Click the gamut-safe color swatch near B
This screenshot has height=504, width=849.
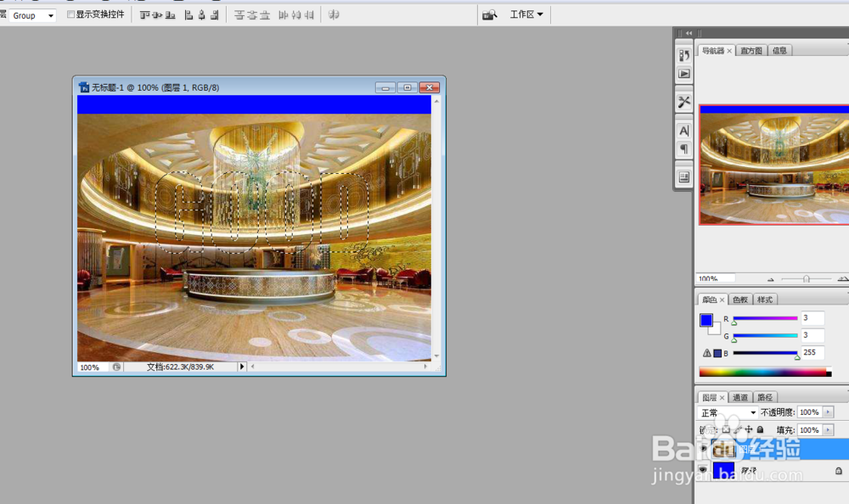[x=717, y=353]
